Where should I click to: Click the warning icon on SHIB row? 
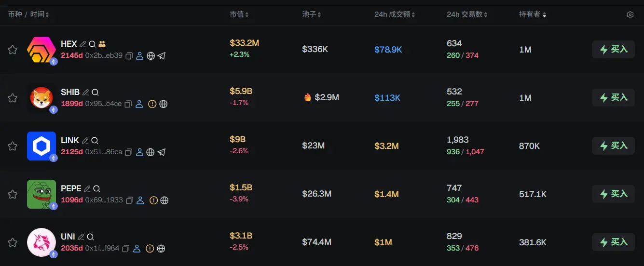(x=152, y=104)
